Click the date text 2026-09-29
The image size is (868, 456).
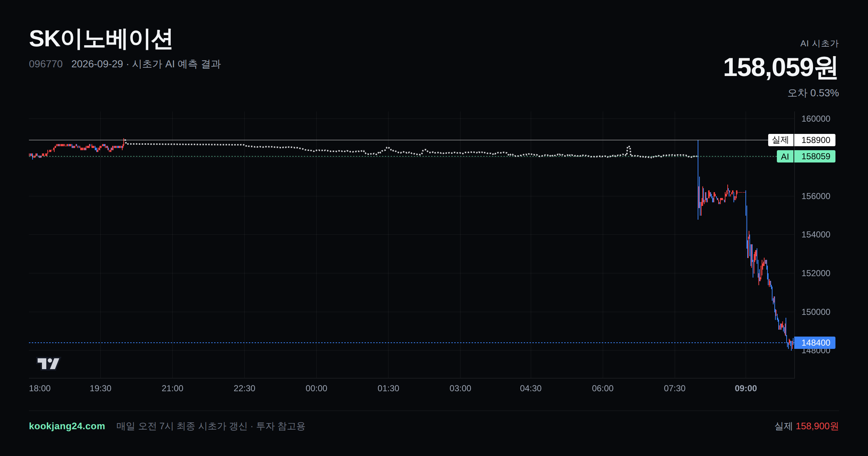(x=97, y=64)
